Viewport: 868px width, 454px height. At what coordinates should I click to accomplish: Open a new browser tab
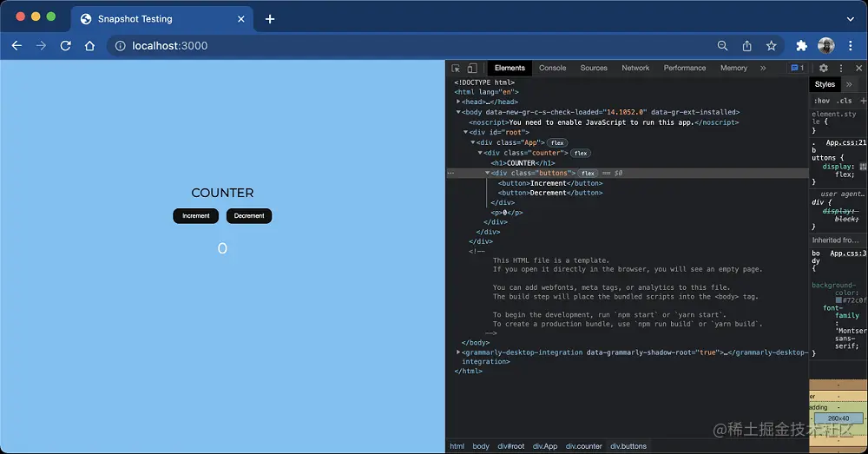click(270, 19)
